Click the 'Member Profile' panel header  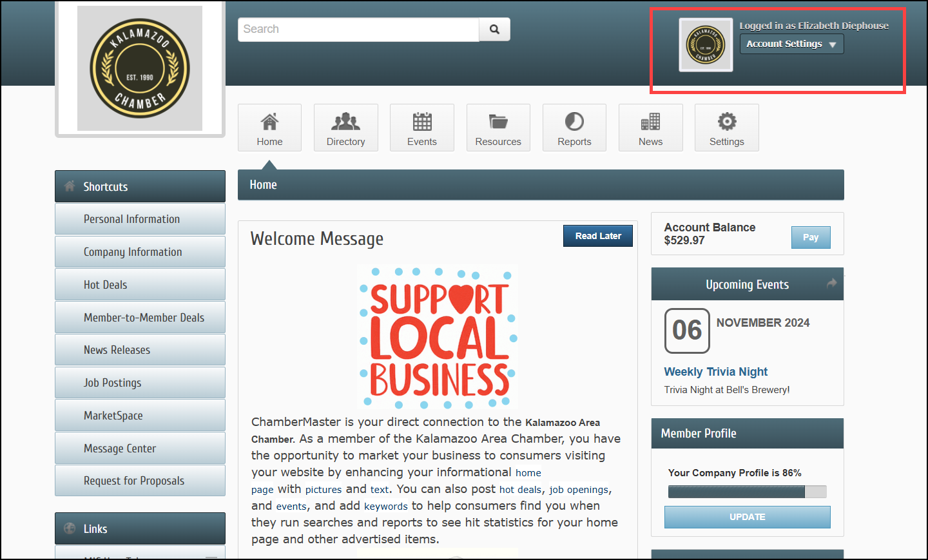pyautogui.click(x=748, y=434)
